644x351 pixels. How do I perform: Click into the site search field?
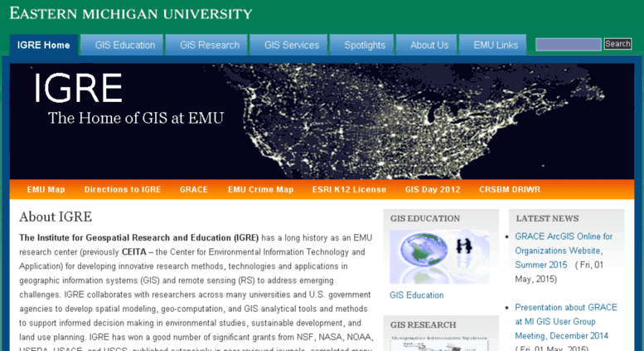coord(569,44)
